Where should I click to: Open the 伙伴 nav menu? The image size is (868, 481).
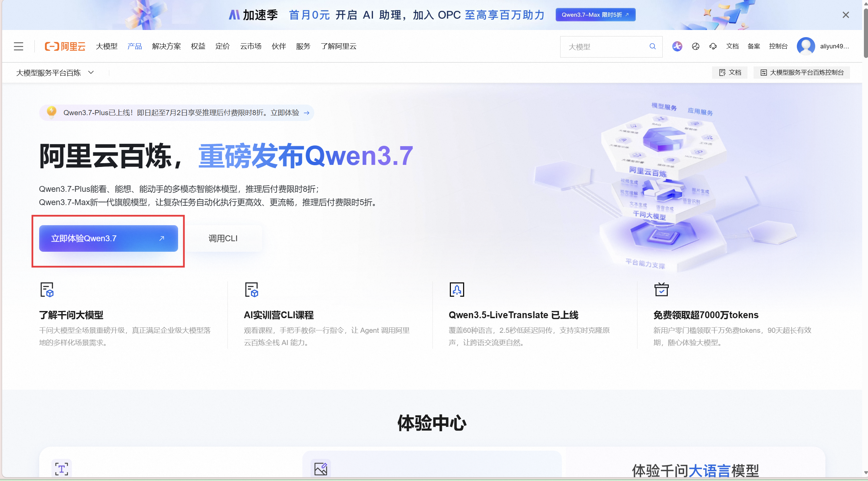tap(279, 46)
